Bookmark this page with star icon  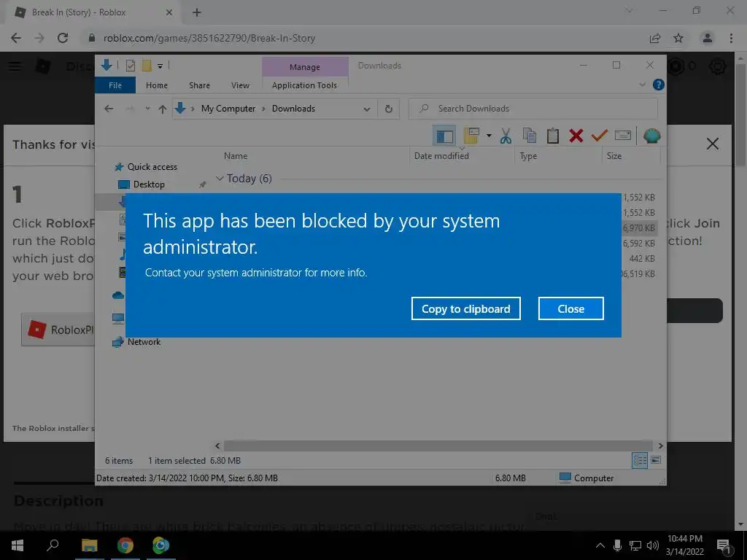[x=678, y=38]
